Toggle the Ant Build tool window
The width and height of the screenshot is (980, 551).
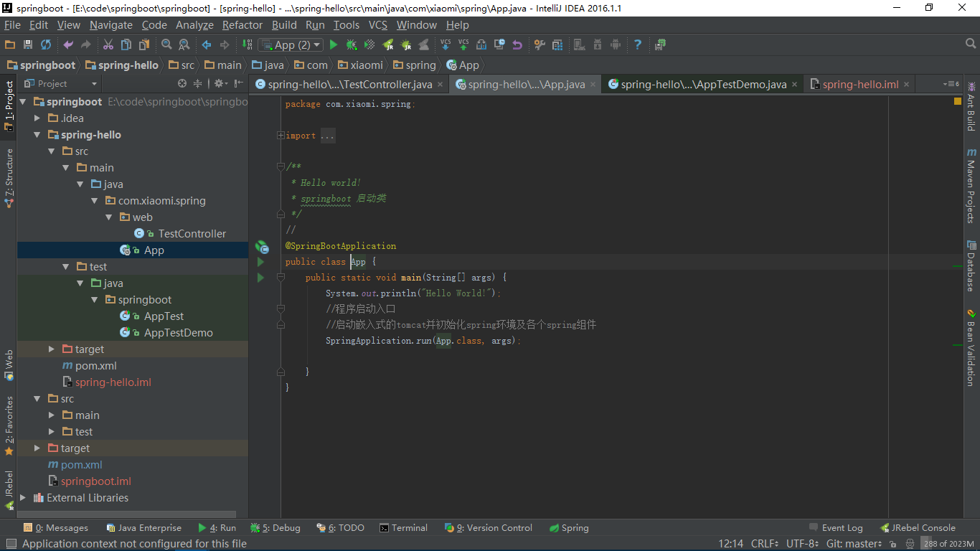point(971,106)
